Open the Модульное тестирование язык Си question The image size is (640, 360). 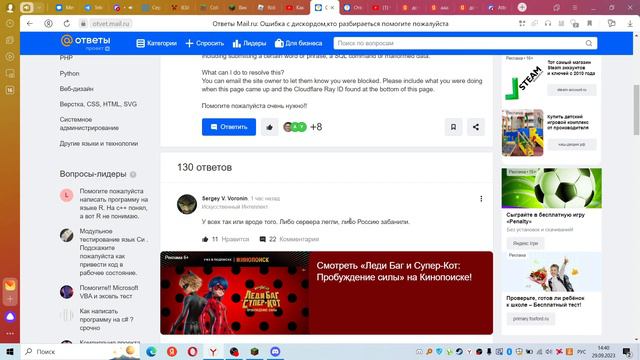click(x=113, y=252)
